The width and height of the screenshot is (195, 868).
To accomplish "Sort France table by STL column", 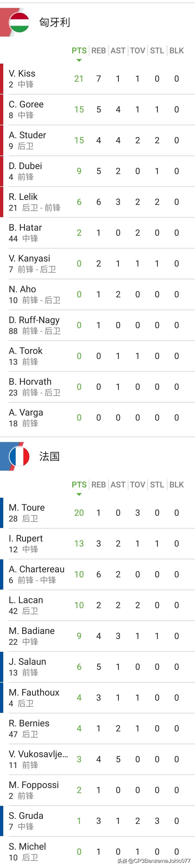I will tap(157, 485).
